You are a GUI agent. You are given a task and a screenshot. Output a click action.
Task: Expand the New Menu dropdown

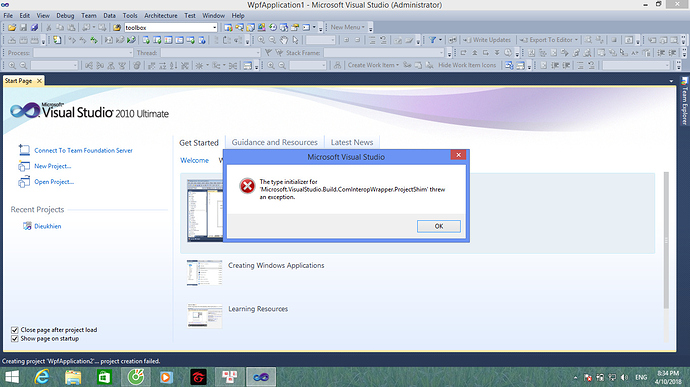point(348,27)
